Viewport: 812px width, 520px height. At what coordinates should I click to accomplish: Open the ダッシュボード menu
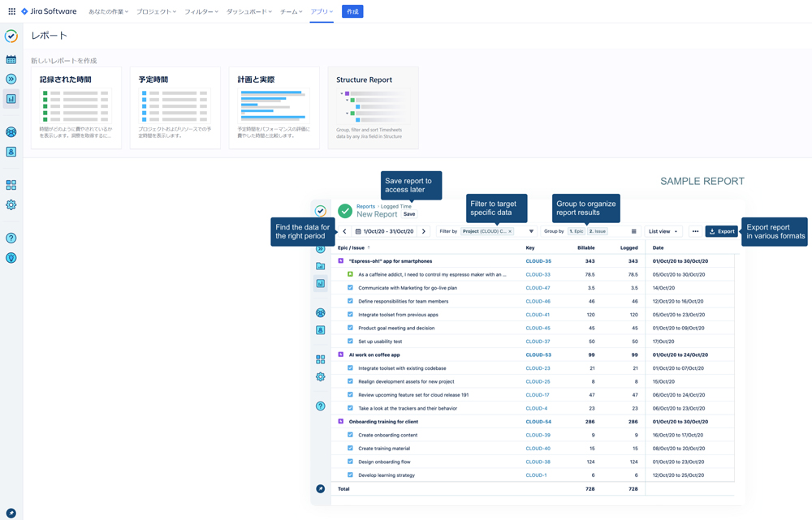pyautogui.click(x=249, y=11)
